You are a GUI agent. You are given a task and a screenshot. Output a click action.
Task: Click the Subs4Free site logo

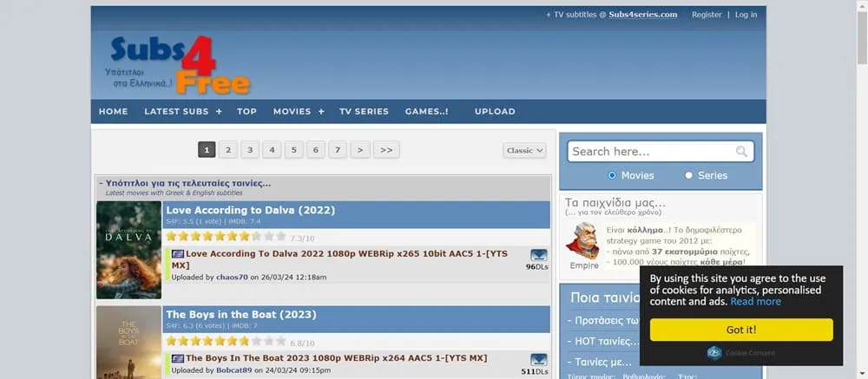coord(178,65)
